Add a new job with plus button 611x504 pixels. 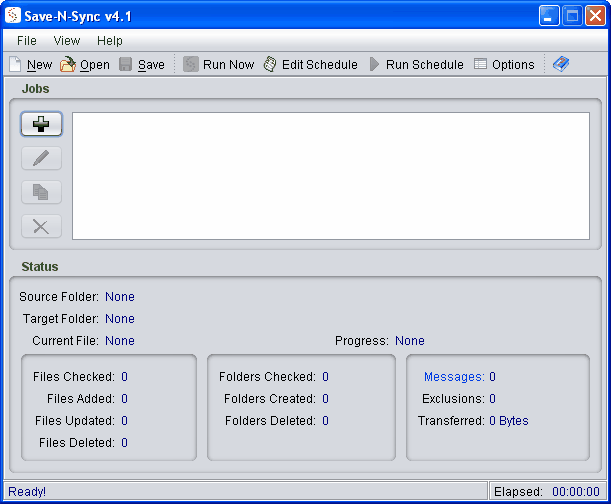click(x=41, y=124)
